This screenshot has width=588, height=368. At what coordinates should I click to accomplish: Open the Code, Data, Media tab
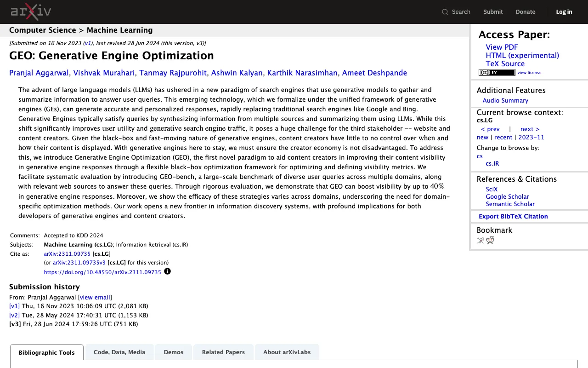click(119, 352)
